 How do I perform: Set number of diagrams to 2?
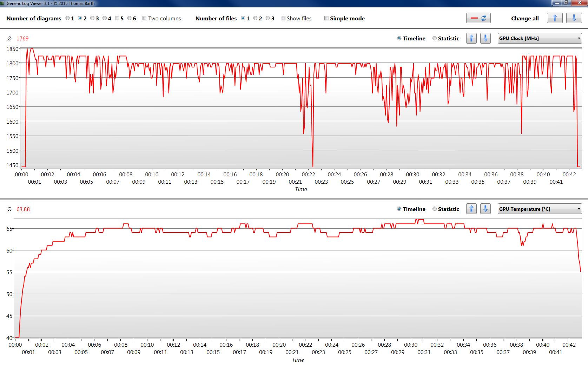point(80,18)
